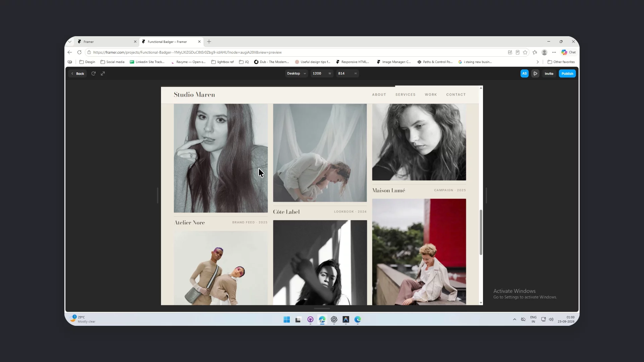
Task: Open ChatGPT app in taskbar
Action: point(334,319)
